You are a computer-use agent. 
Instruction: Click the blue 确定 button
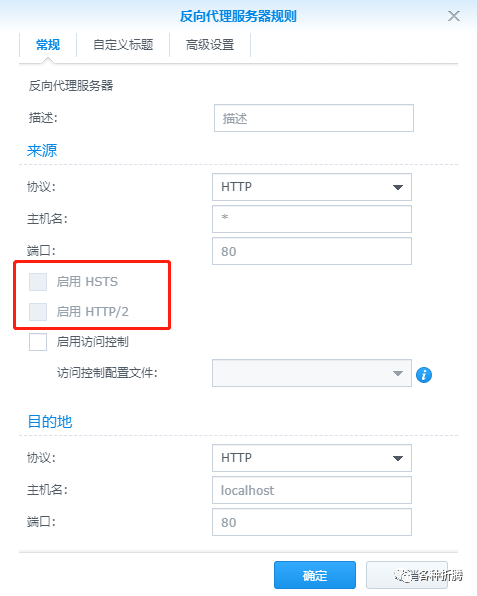[315, 575]
